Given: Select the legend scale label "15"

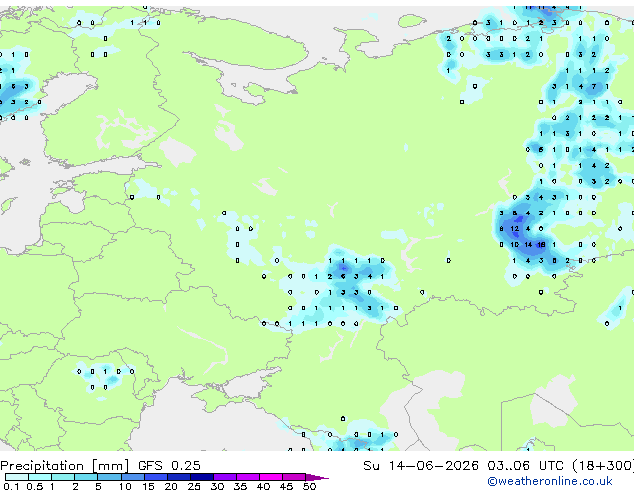Looking at the screenshot, I should (148, 486).
